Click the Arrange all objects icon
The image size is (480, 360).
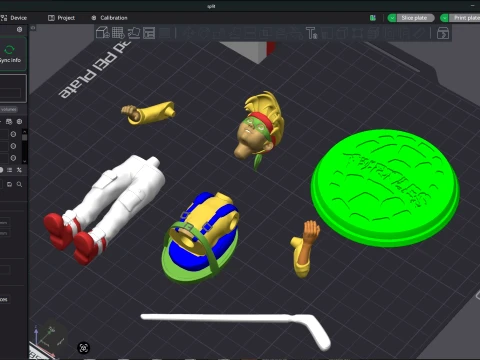[149, 33]
